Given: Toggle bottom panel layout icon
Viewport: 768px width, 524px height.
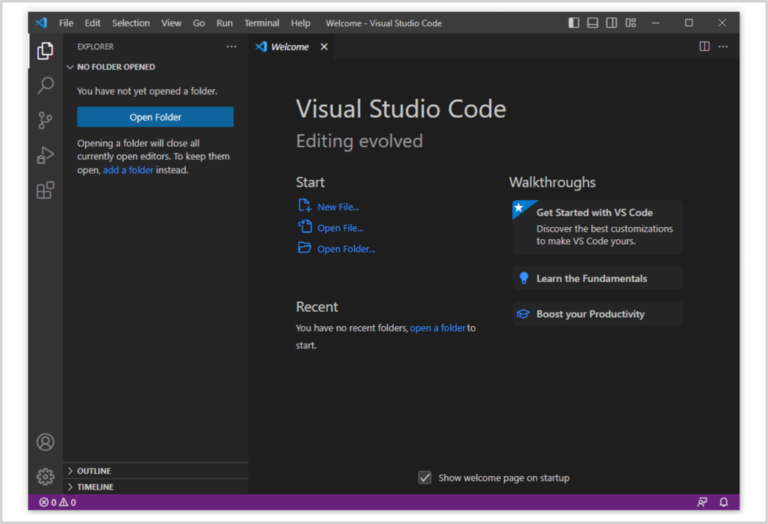Looking at the screenshot, I should pos(593,23).
